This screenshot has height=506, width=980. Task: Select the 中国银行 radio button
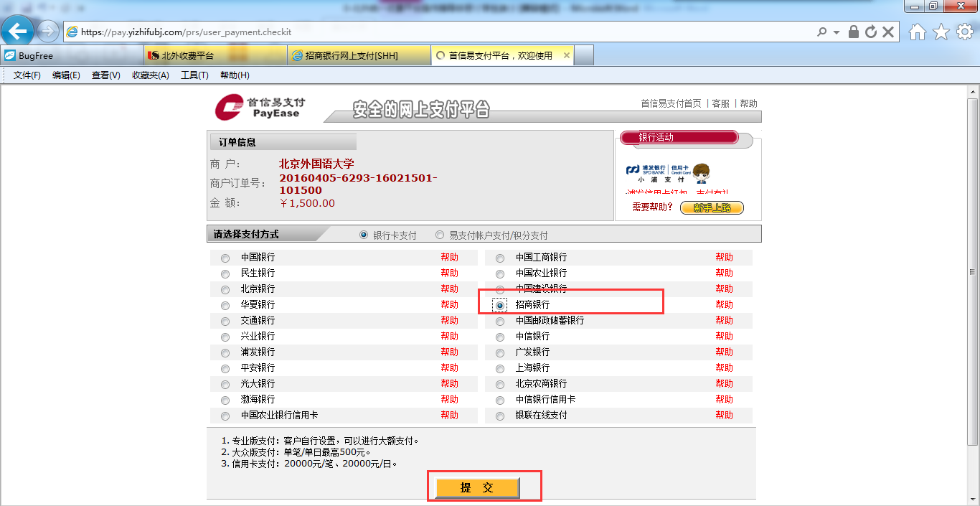coord(225,258)
